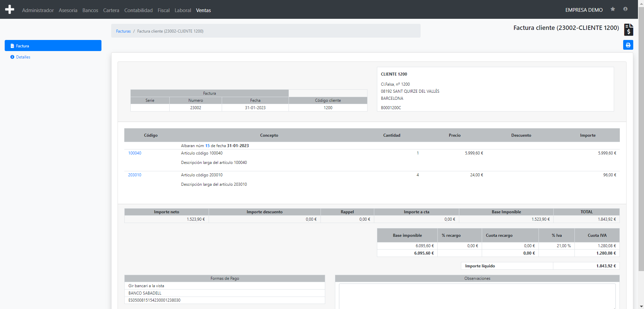
Task: Open the Bancos menu
Action: [x=90, y=10]
